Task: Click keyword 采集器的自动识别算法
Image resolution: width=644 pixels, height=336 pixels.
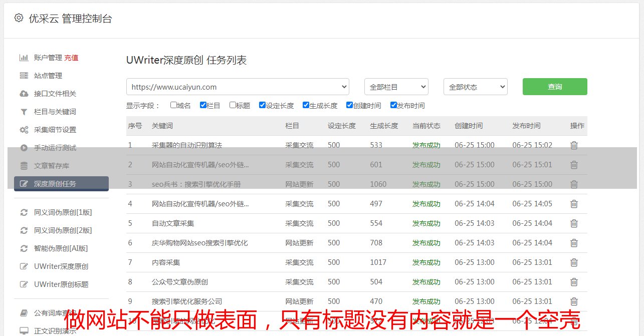Action: 187,145
